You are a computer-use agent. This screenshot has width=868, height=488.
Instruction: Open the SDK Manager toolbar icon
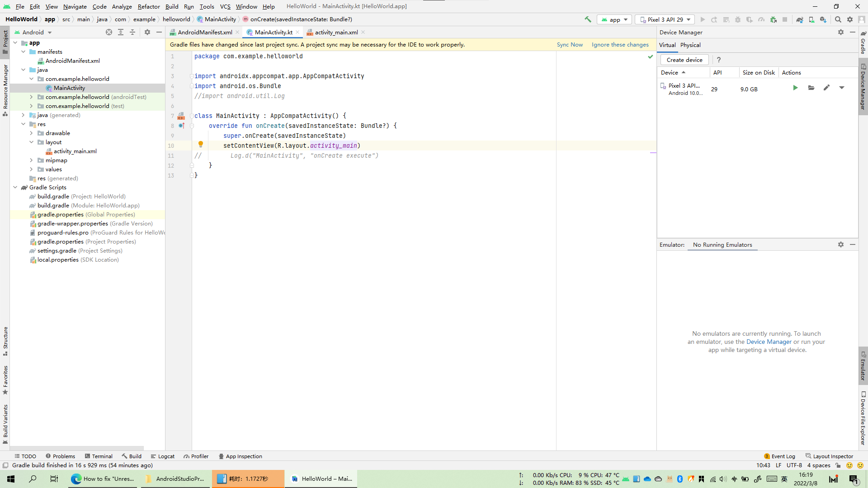point(823,19)
